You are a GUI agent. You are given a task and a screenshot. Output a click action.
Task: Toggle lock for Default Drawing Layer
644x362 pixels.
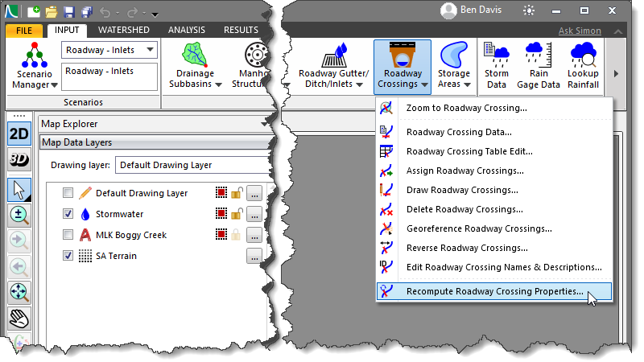(237, 192)
